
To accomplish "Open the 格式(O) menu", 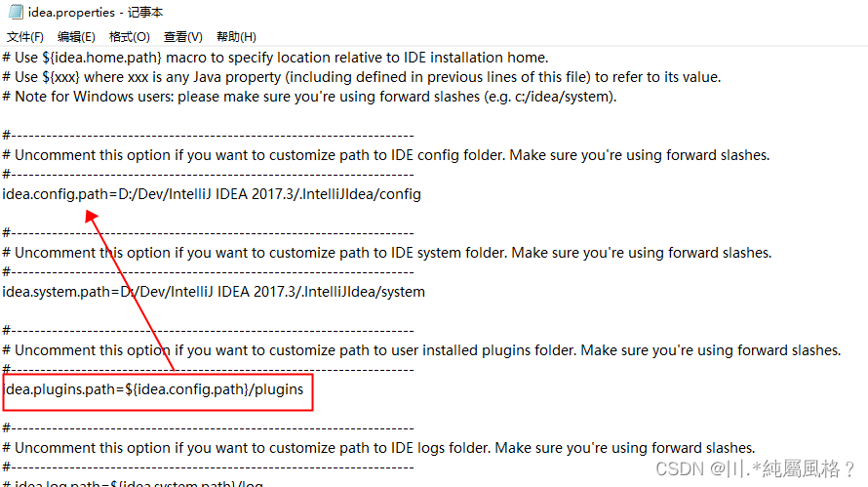I will click(130, 36).
